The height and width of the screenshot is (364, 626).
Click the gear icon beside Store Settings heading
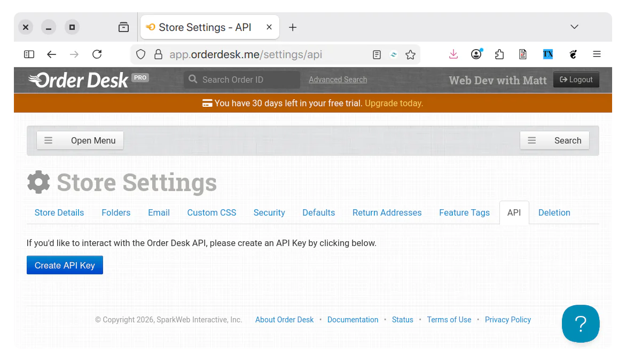38,182
